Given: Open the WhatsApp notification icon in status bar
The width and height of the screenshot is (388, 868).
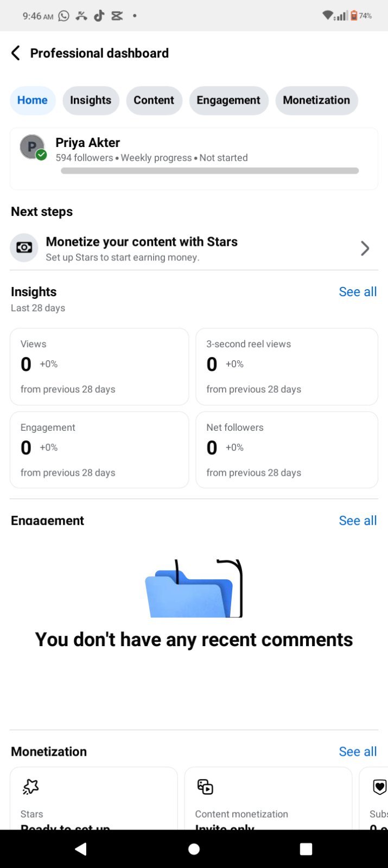Looking at the screenshot, I should 64,16.
